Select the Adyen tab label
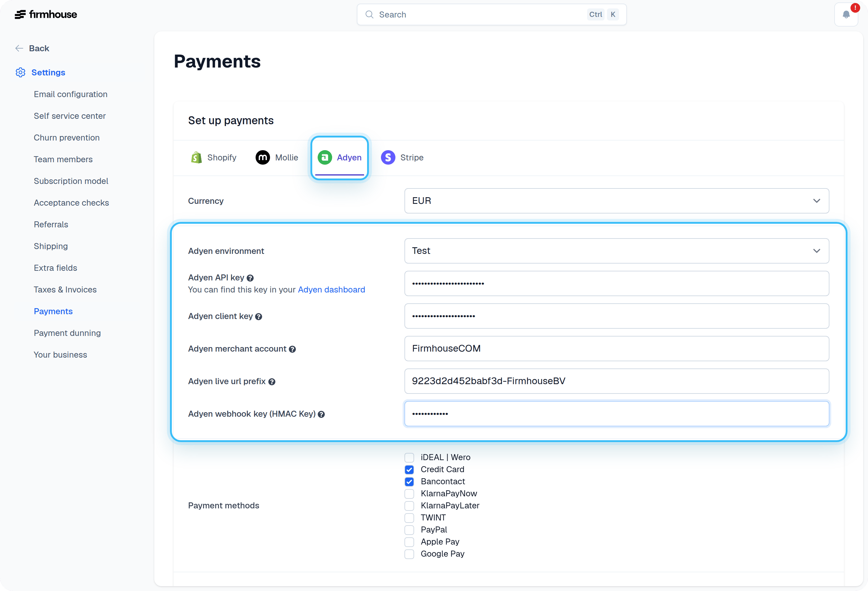Screen dimensions: 868x591 tap(349, 158)
